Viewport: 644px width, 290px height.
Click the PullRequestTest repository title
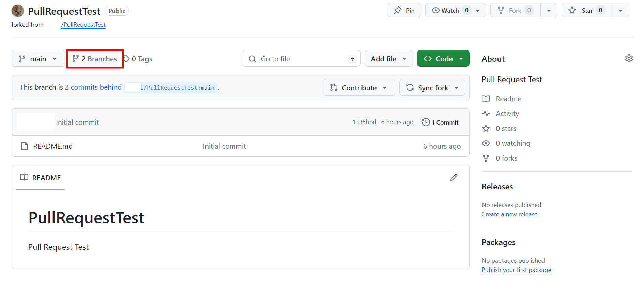click(x=64, y=11)
